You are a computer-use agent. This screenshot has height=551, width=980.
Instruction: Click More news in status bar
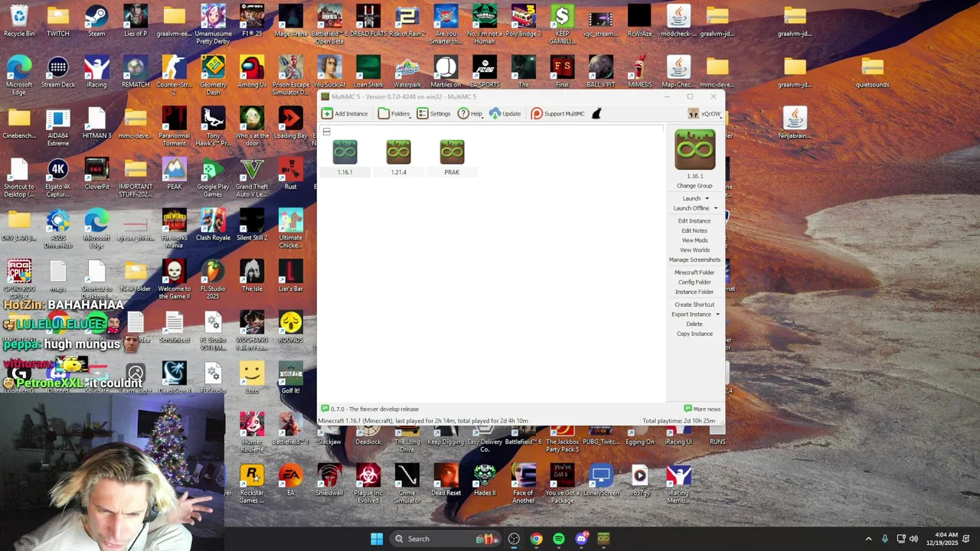(702, 409)
